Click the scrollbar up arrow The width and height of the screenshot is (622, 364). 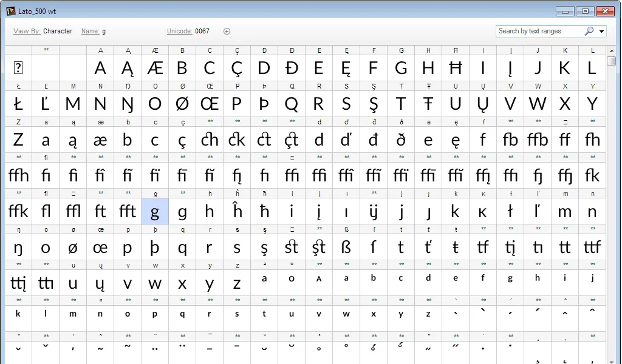(610, 50)
